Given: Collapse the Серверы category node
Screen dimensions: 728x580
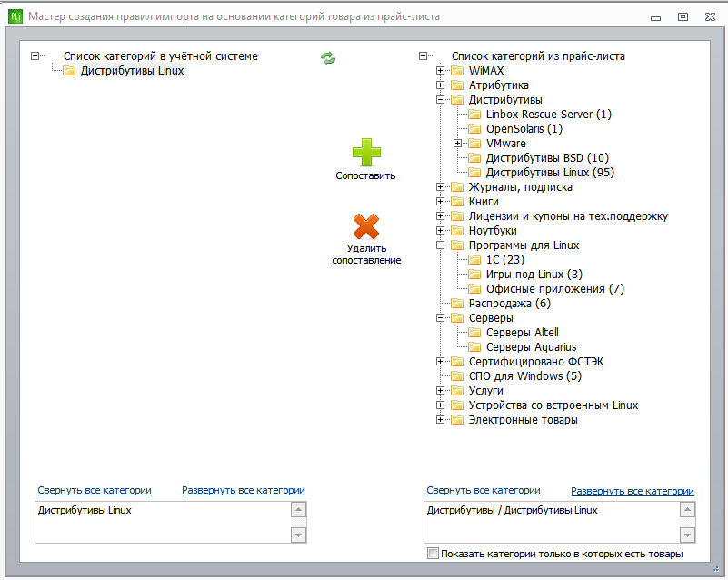Looking at the screenshot, I should [x=440, y=317].
